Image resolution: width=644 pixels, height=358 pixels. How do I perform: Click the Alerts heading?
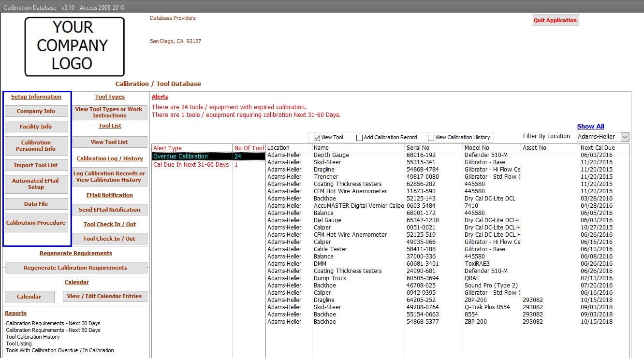coord(160,97)
